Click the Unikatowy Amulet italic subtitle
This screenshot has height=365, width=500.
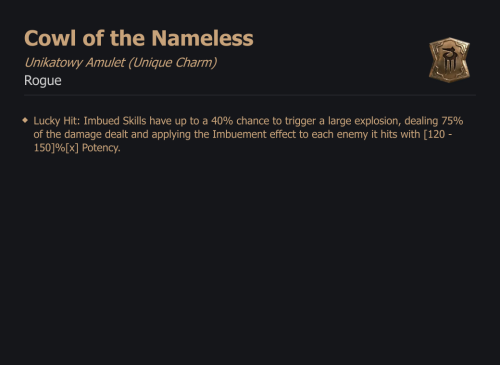click(x=121, y=63)
